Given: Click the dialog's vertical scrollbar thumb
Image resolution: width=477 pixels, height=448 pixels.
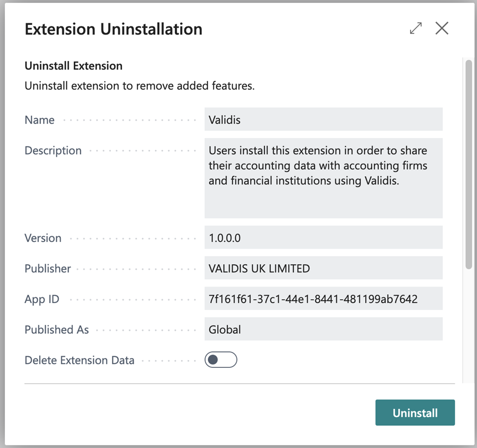Looking at the screenshot, I should click(x=469, y=164).
